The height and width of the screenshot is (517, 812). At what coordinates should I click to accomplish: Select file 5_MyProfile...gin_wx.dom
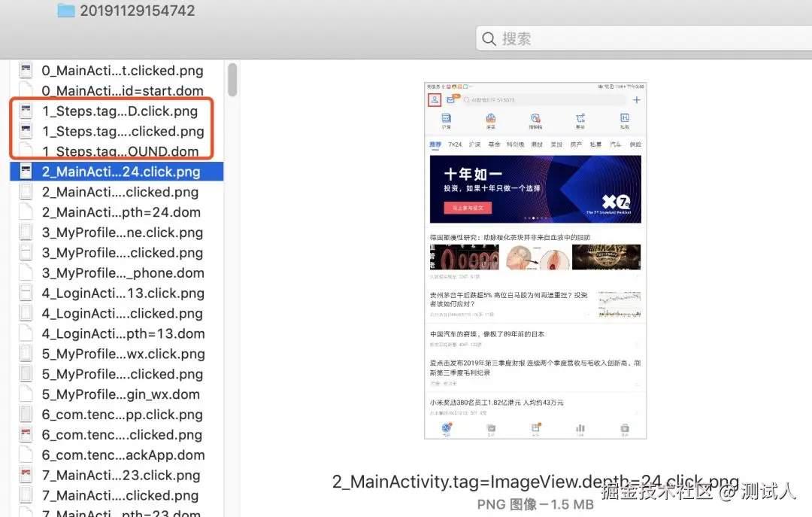point(117,394)
